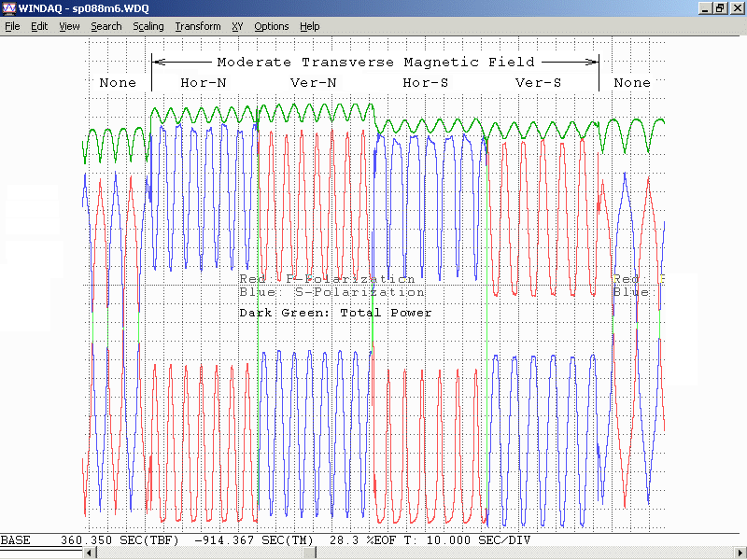Viewport: 747px width, 560px height.
Task: Open the View menu
Action: [69, 26]
